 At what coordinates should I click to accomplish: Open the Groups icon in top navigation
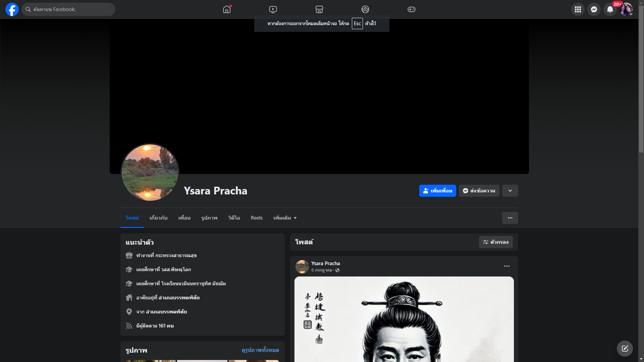(365, 9)
